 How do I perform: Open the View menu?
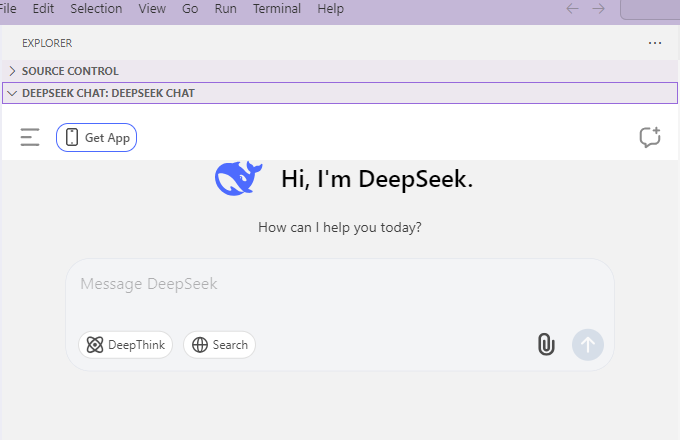click(x=152, y=9)
